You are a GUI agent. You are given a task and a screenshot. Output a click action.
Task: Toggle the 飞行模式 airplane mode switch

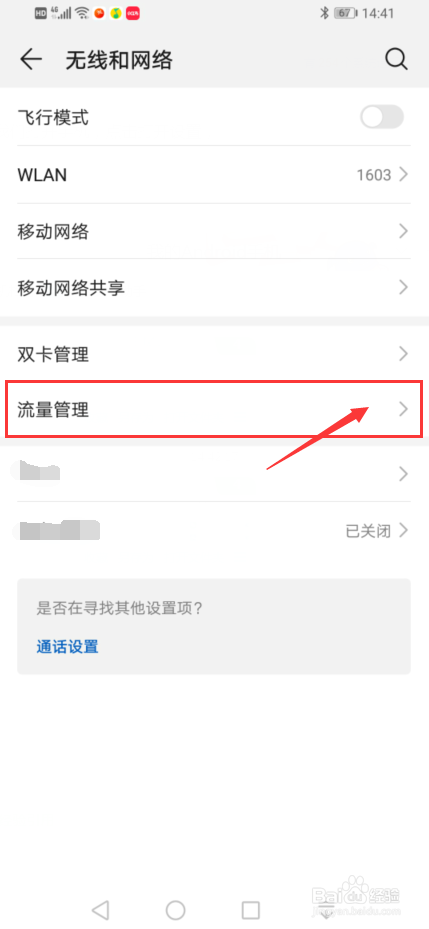click(x=382, y=117)
